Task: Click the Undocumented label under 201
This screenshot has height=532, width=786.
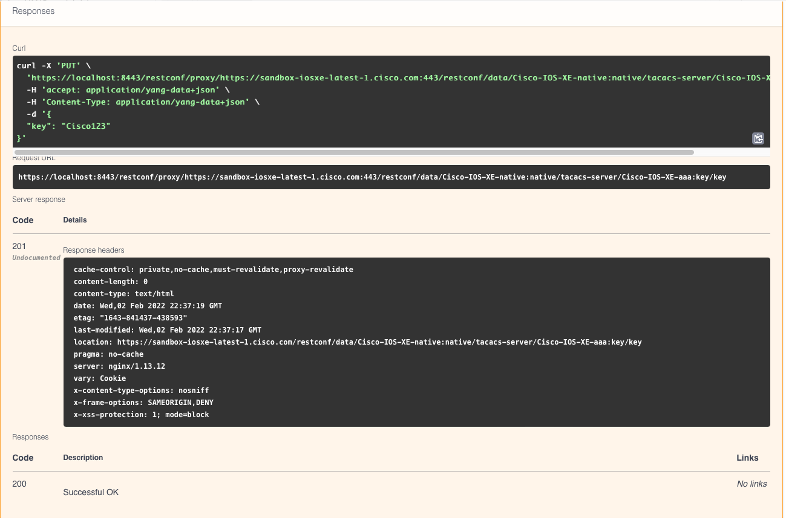Action: [x=36, y=258]
